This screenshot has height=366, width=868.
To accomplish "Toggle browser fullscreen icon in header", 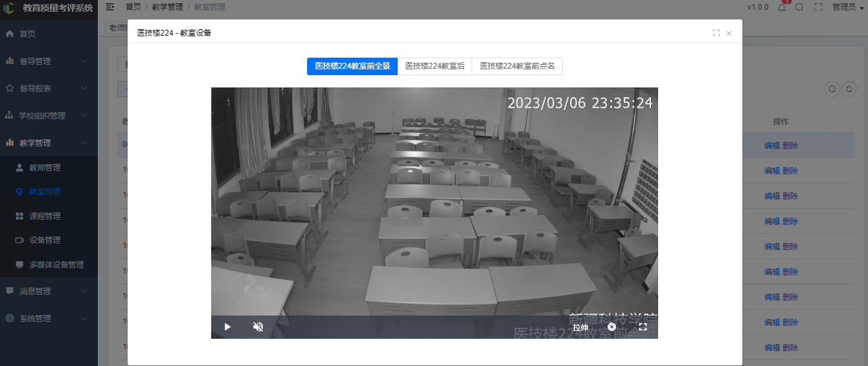I will coord(818,7).
